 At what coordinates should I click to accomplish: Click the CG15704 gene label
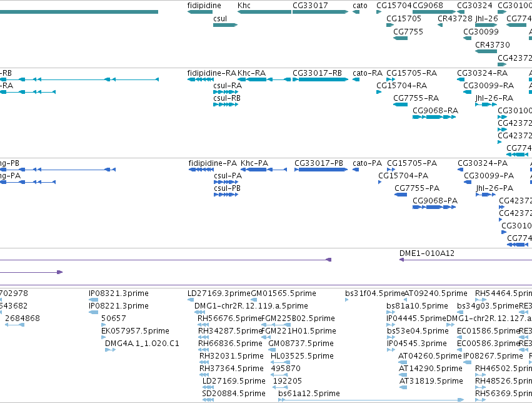394,6
